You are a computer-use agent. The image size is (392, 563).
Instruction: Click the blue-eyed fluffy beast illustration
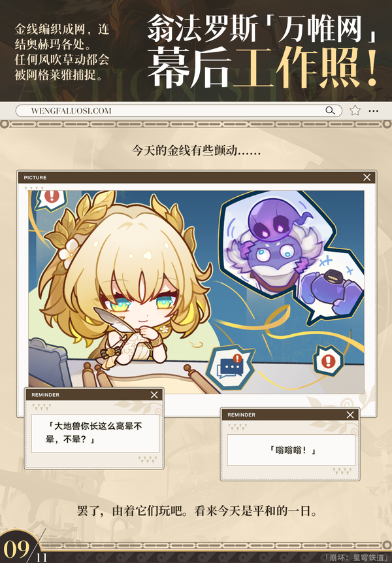point(273,260)
